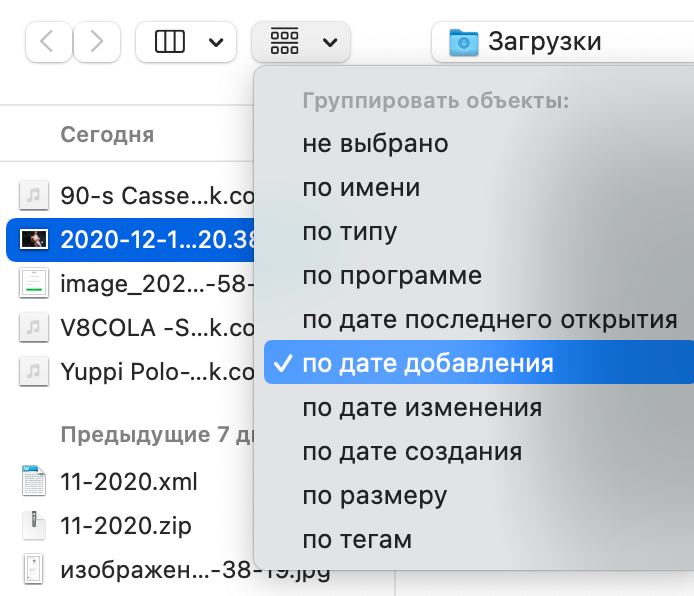694x596 pixels.
Task: Click the xml document icon of 11-2020.xml
Action: pyautogui.click(x=34, y=481)
